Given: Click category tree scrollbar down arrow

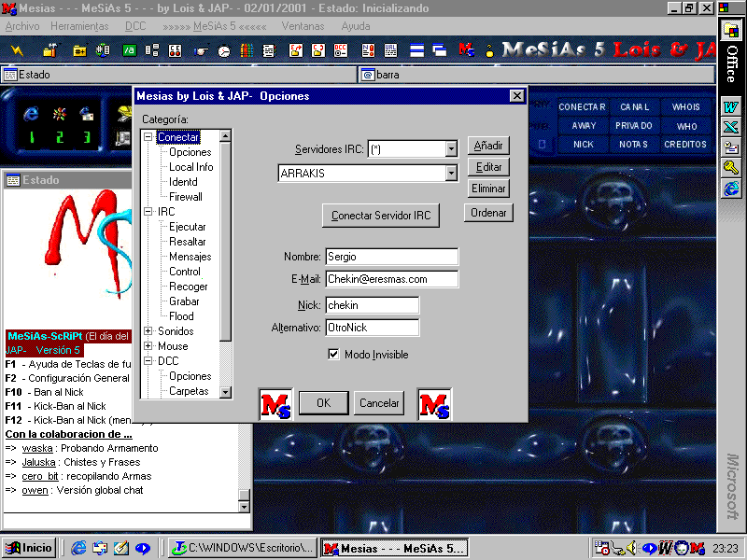Looking at the screenshot, I should click(225, 392).
